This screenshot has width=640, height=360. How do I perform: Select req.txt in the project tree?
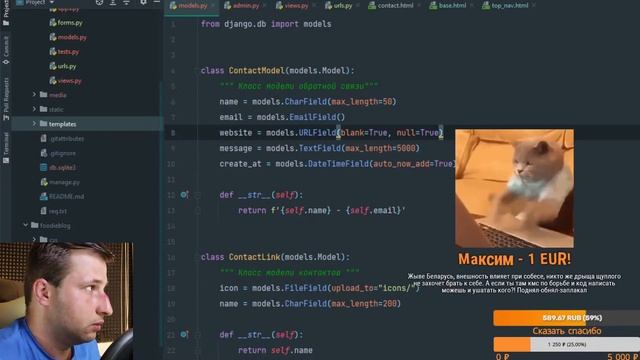(x=53, y=211)
